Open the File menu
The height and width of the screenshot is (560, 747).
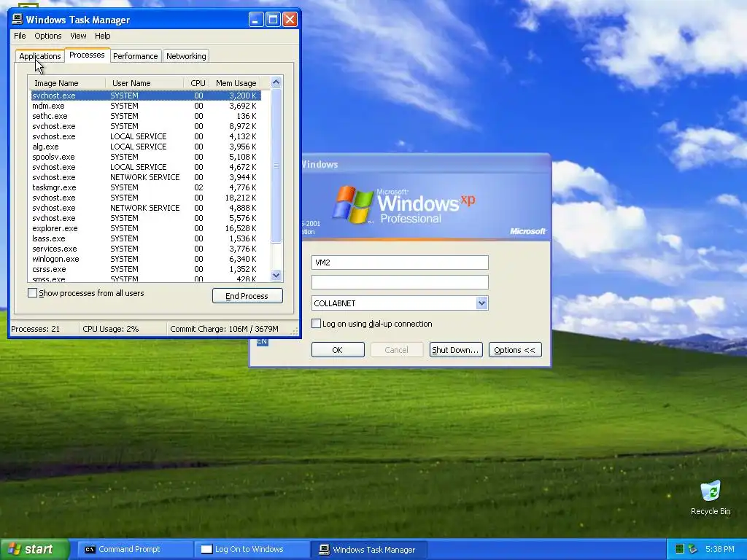(20, 36)
